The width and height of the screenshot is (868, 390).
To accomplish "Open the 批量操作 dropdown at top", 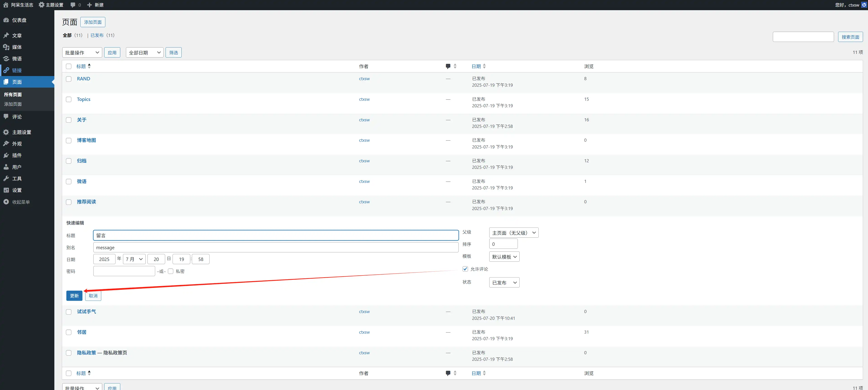I will 82,53.
